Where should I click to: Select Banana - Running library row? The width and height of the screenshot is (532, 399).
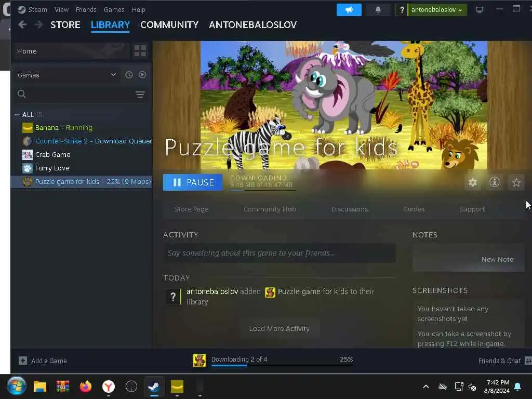[x=82, y=128]
